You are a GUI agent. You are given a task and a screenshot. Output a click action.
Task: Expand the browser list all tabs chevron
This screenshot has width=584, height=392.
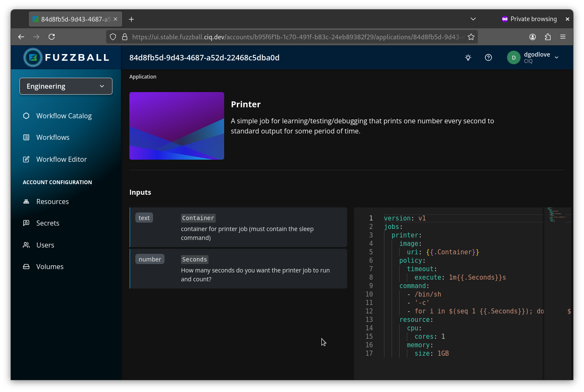coord(473,19)
